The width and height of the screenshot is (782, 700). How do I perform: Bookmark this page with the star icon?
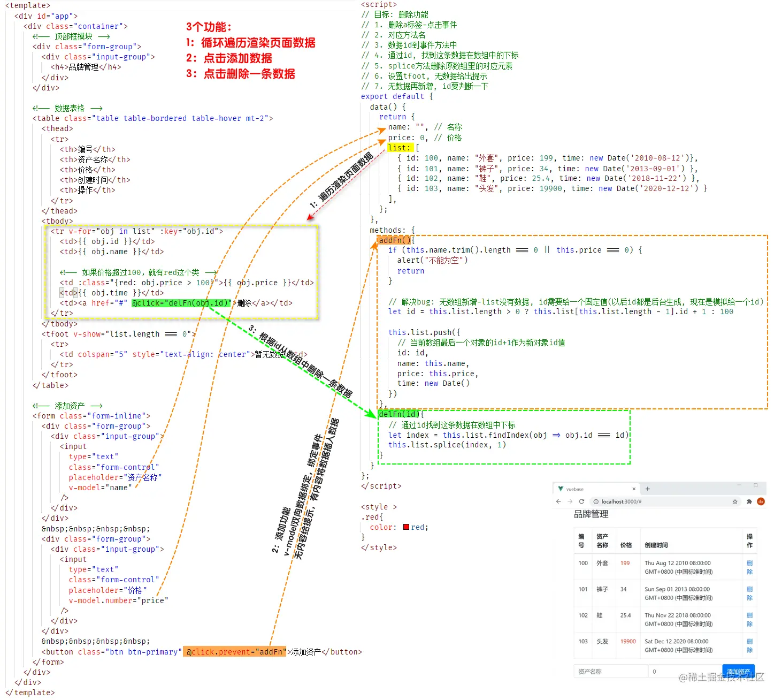click(735, 501)
